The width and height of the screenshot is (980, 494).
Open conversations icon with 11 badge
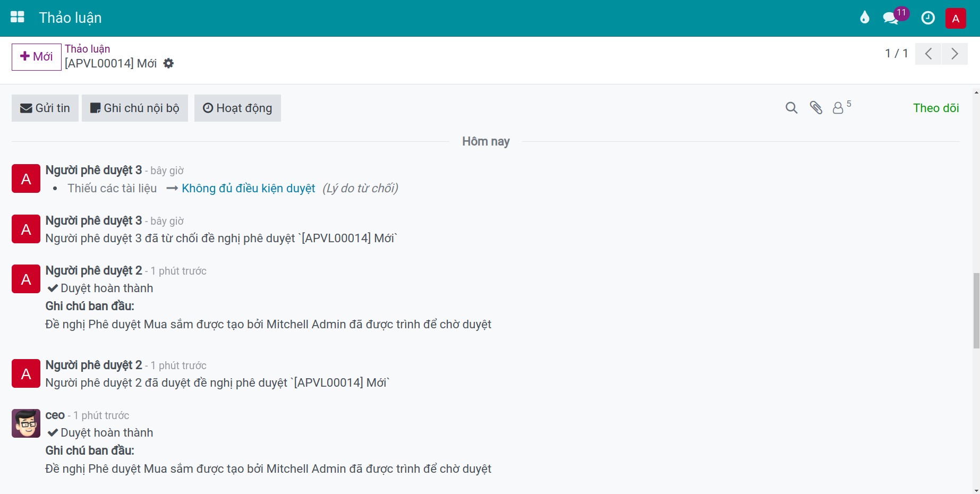pyautogui.click(x=895, y=17)
